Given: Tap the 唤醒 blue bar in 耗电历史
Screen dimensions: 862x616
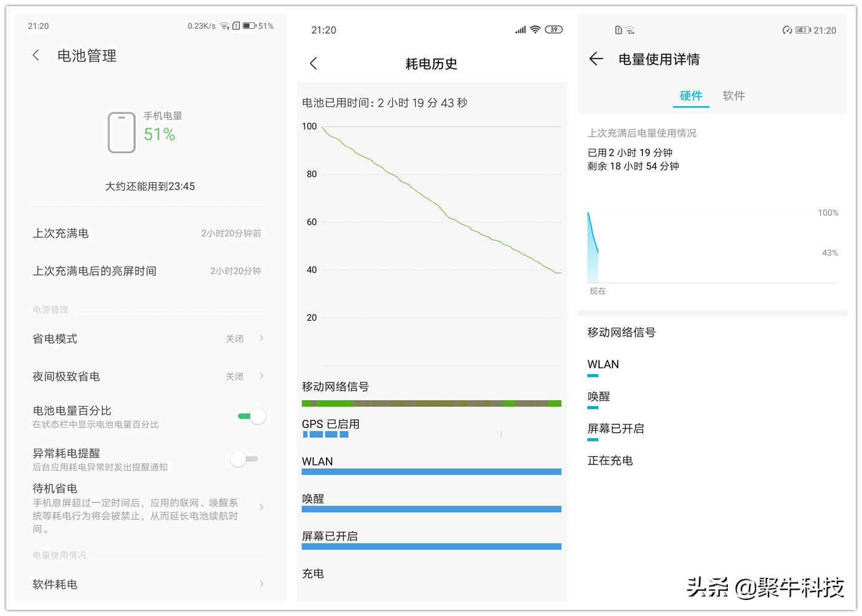Looking at the screenshot, I should click(x=432, y=509).
